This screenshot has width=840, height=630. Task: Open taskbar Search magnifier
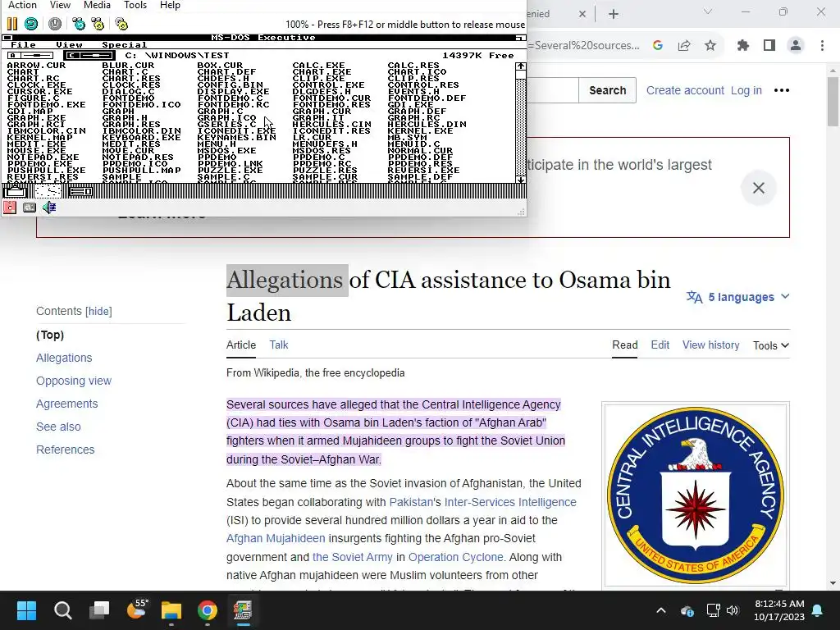click(62, 610)
